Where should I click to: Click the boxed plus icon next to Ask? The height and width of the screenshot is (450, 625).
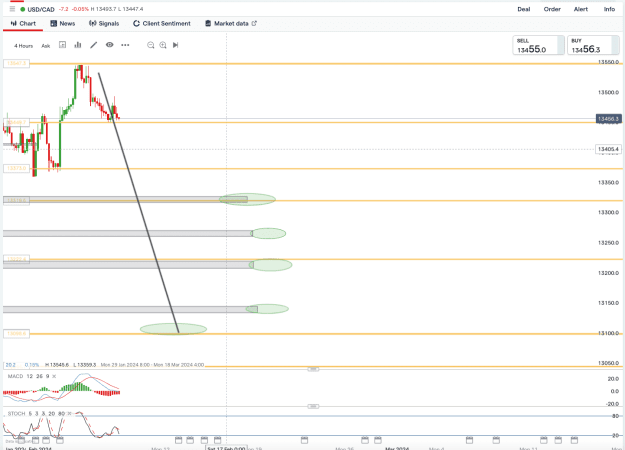[63, 45]
